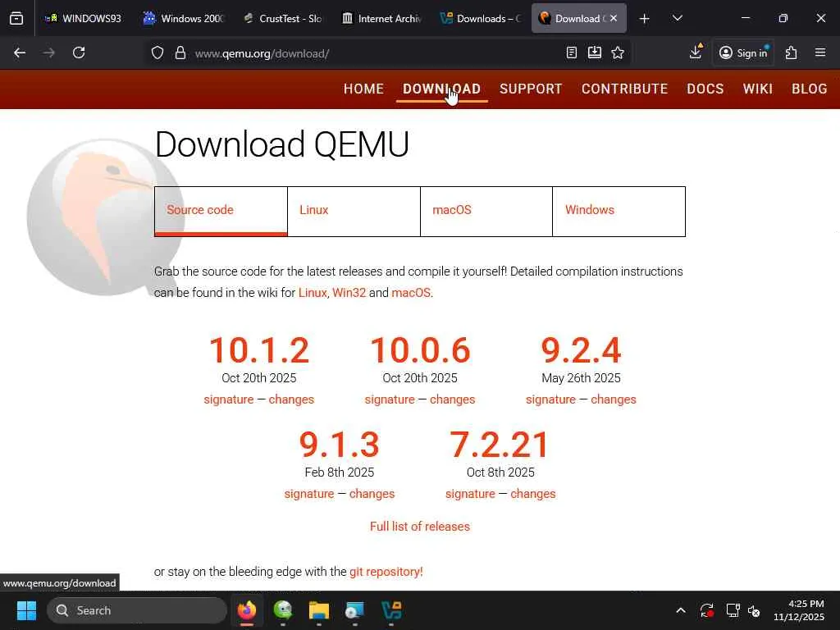
Task: Download QEMU version 9.1.3
Action: tap(339, 445)
